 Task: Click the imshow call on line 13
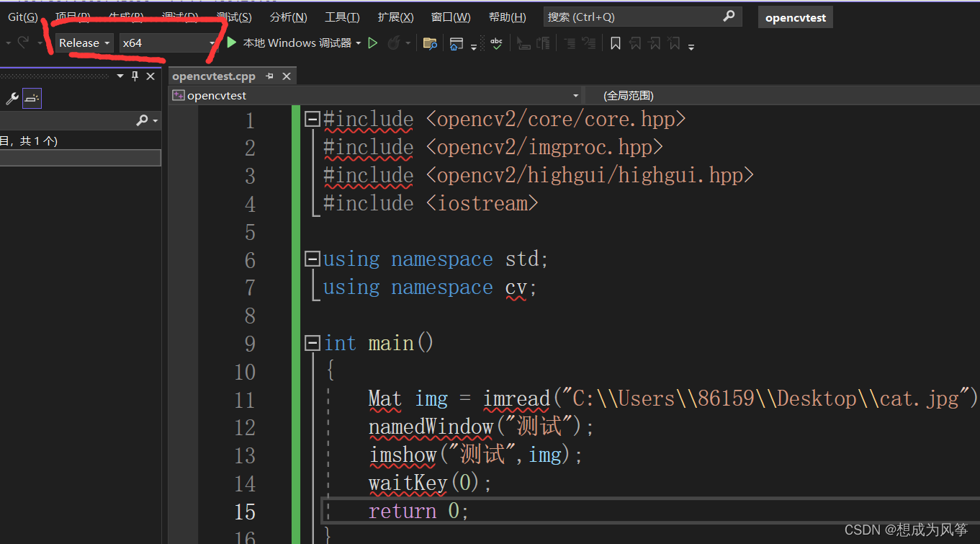[x=403, y=455]
